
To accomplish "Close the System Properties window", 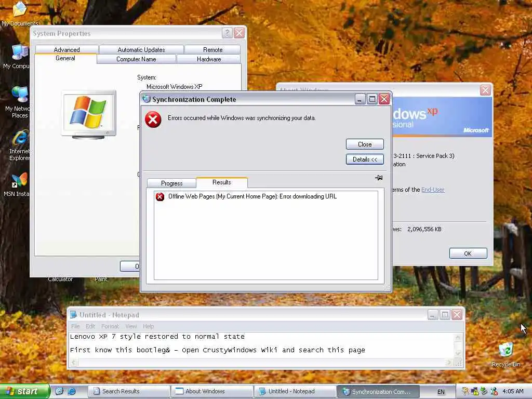I will point(239,33).
